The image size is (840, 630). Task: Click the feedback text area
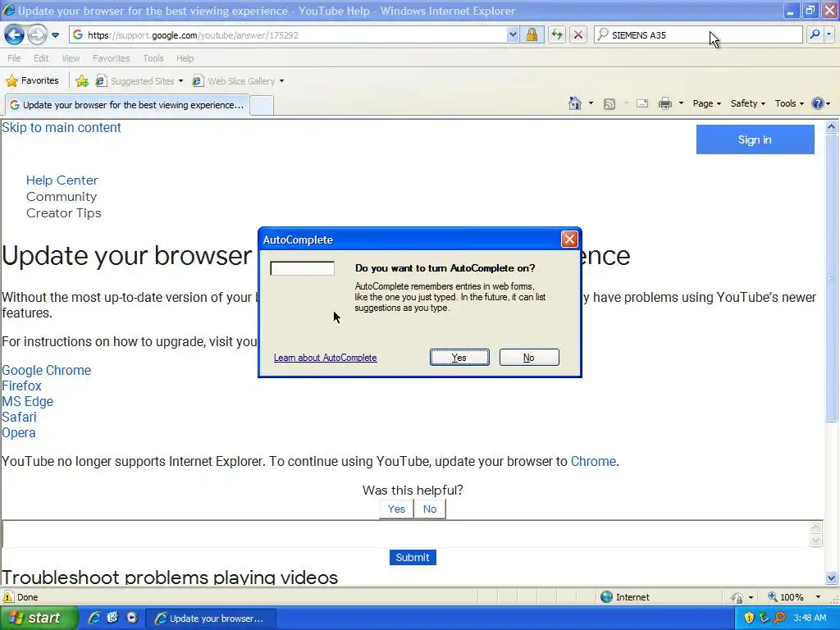pyautogui.click(x=405, y=533)
